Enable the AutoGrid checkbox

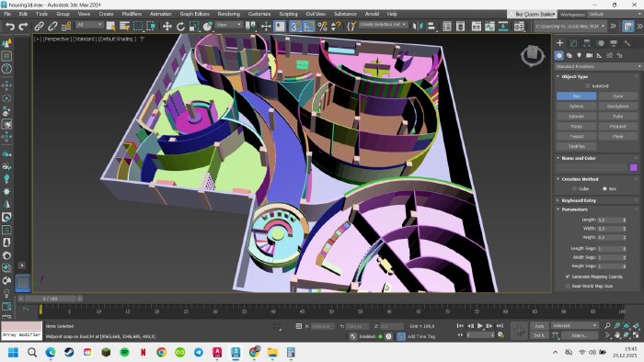(588, 86)
